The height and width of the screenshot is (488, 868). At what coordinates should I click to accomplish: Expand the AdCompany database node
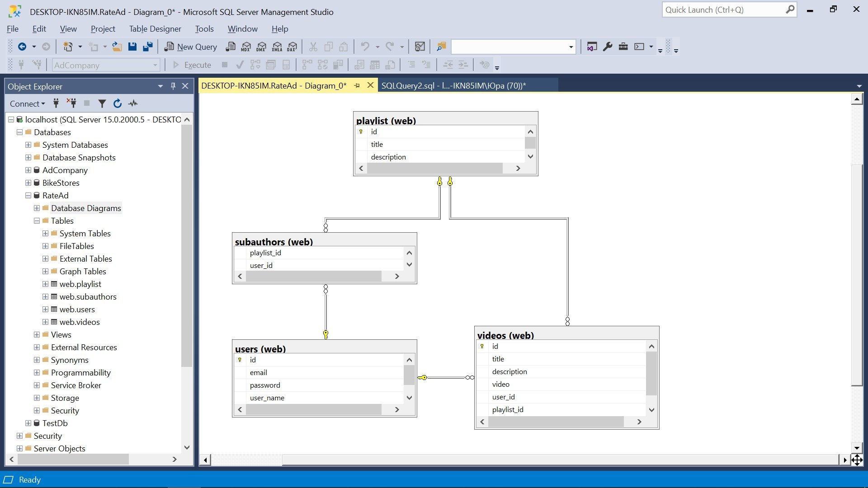point(28,170)
